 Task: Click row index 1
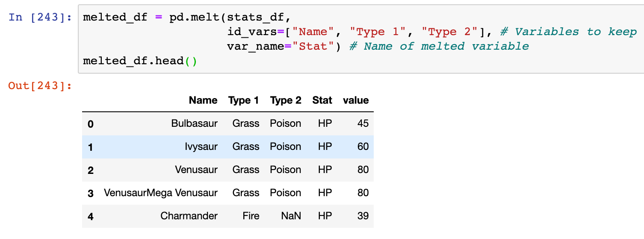pos(90,147)
